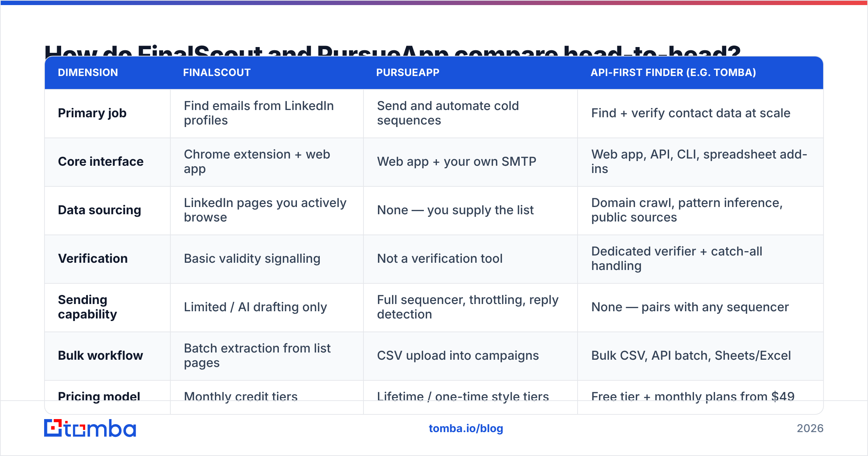Click 'Free tier + monthly plans from $49'
The image size is (868, 456).
(x=693, y=397)
